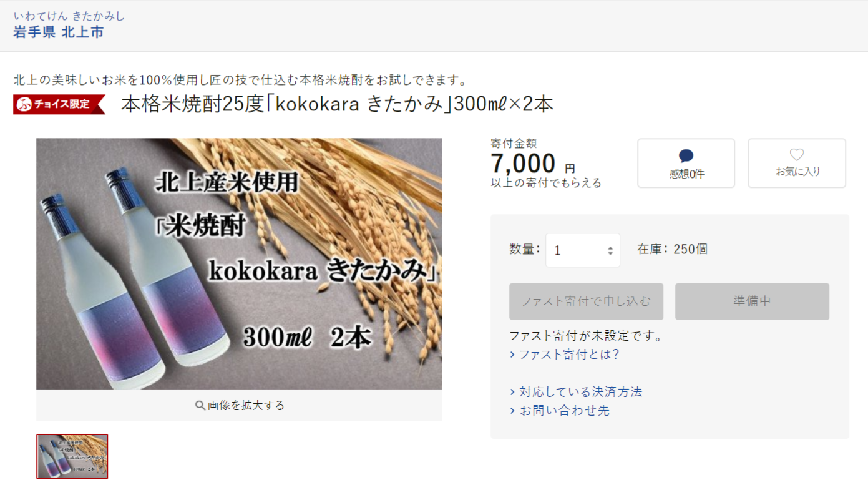The image size is (868, 490).
Task: Click the speech bubble reviews icon
Action: [x=686, y=156]
